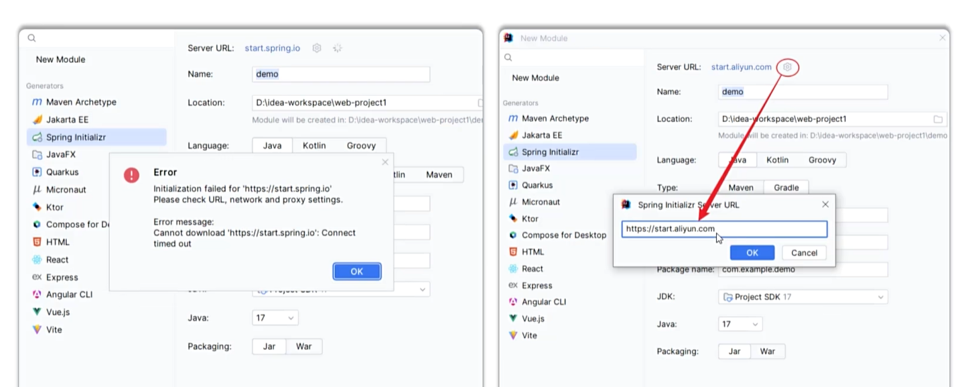Screen dimensions: 980x387
Task: Click the HTML icon in the start.spring.io window
Action: coord(37,242)
